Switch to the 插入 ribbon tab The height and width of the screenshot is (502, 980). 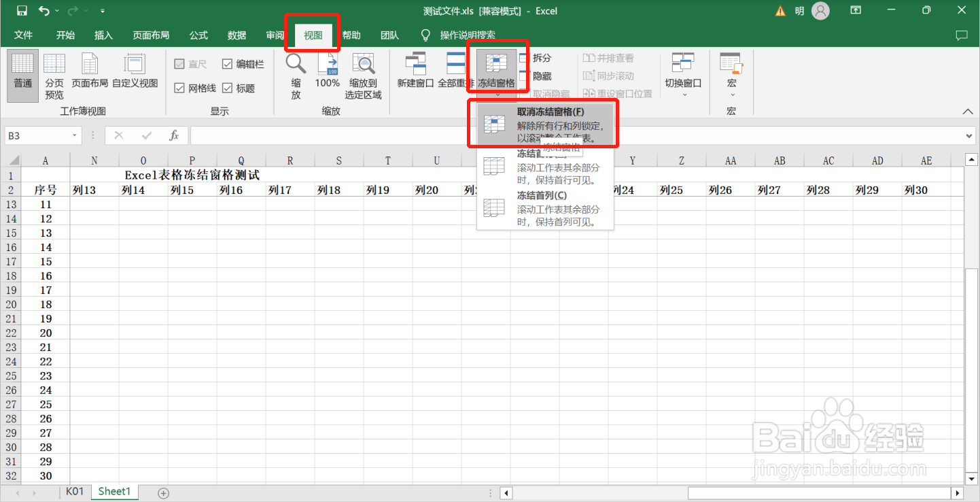pos(103,35)
